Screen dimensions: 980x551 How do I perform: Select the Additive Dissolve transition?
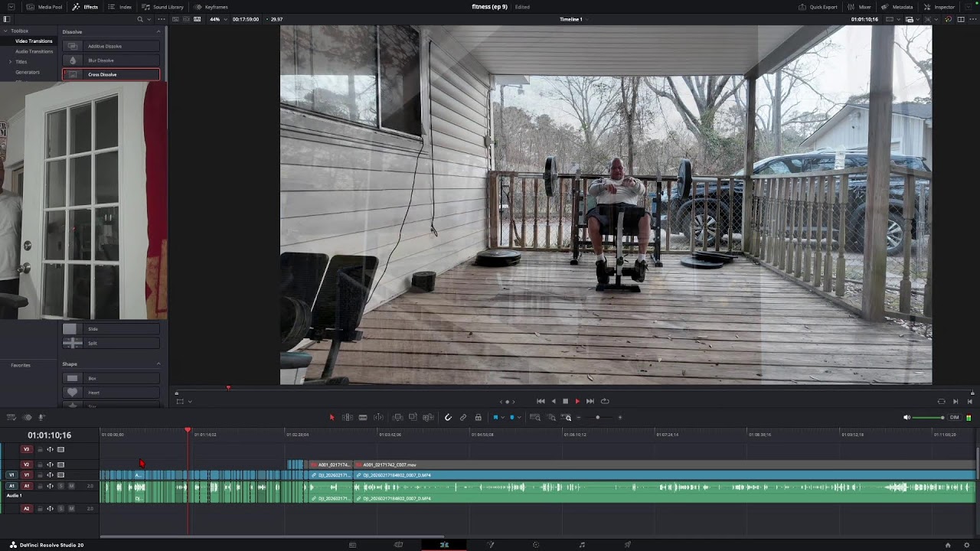pos(111,46)
